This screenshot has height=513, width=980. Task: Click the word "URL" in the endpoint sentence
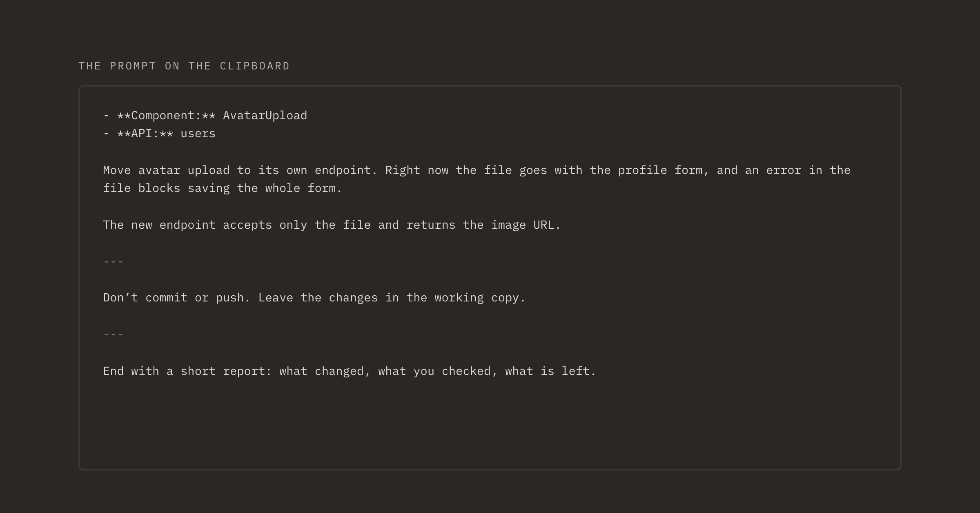(x=543, y=225)
